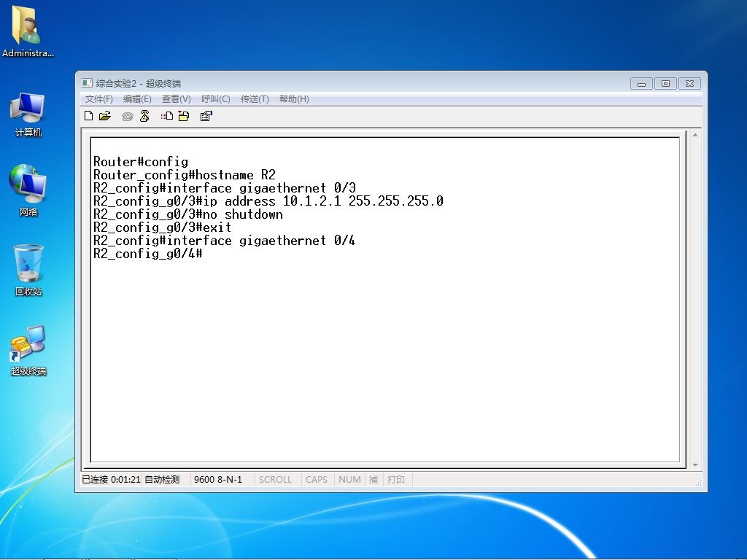Open the 传送(T) menu
Viewport: 747px width, 560px height.
tap(255, 99)
